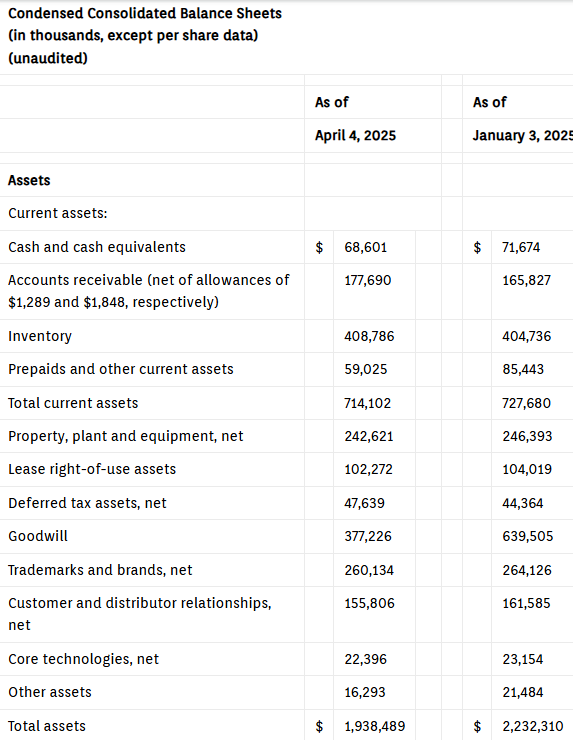
Task: Click the Deferred tax assets, net label
Action: 87,503
